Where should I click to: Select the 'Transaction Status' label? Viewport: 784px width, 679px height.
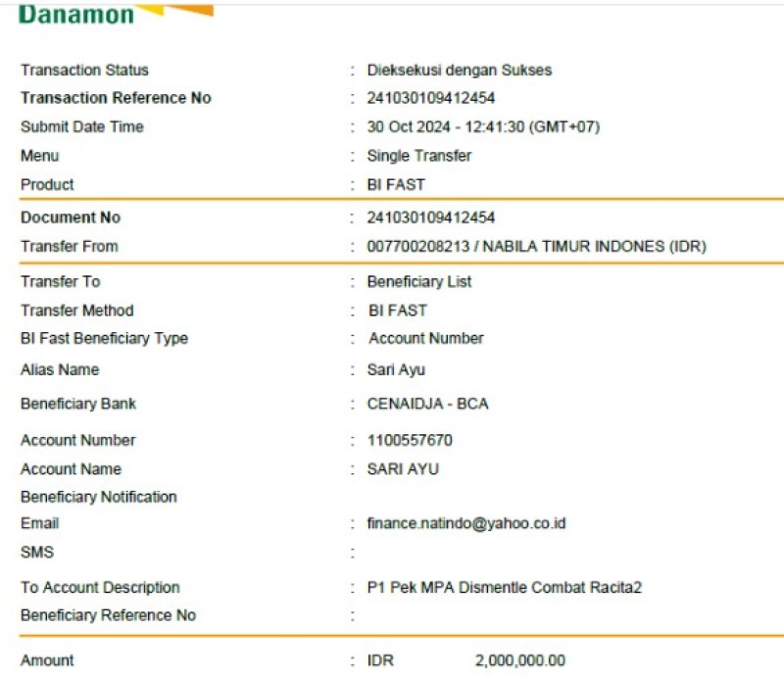tap(84, 70)
